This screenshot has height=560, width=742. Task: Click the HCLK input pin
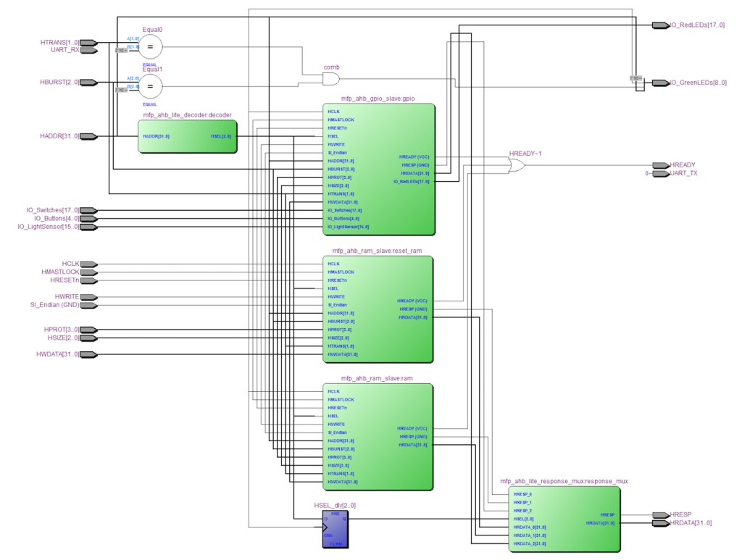tap(88, 264)
